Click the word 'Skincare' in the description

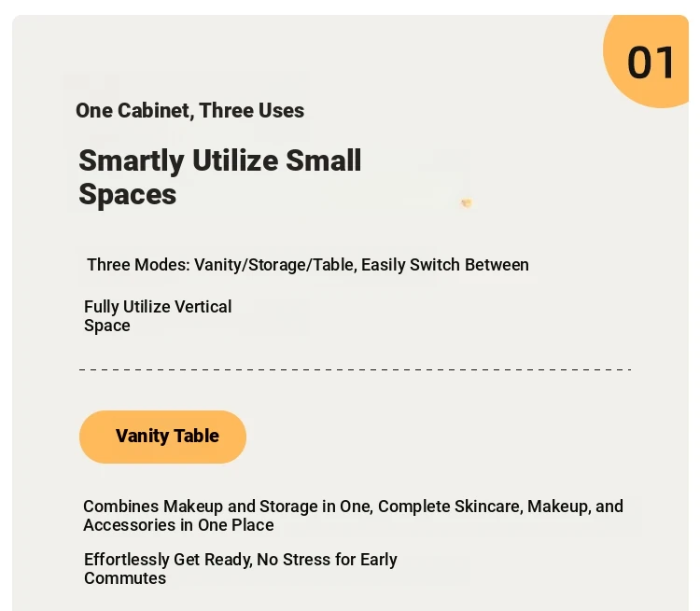488,507
